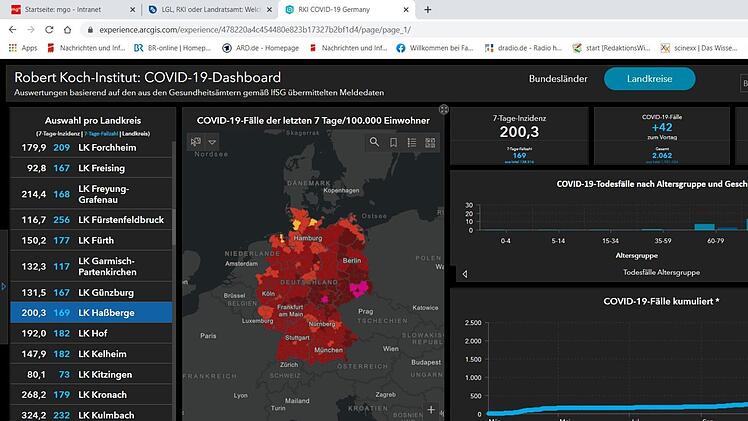Open a new browser tab

[x=427, y=10]
